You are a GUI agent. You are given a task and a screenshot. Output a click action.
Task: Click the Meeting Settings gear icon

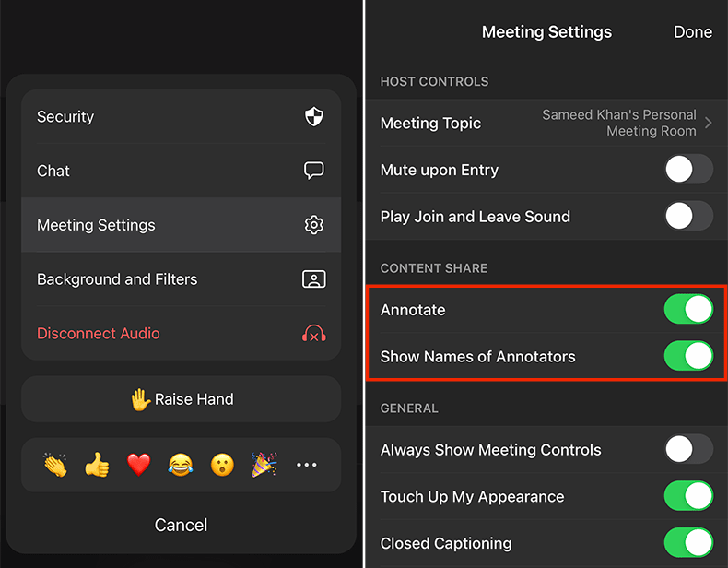(x=314, y=225)
